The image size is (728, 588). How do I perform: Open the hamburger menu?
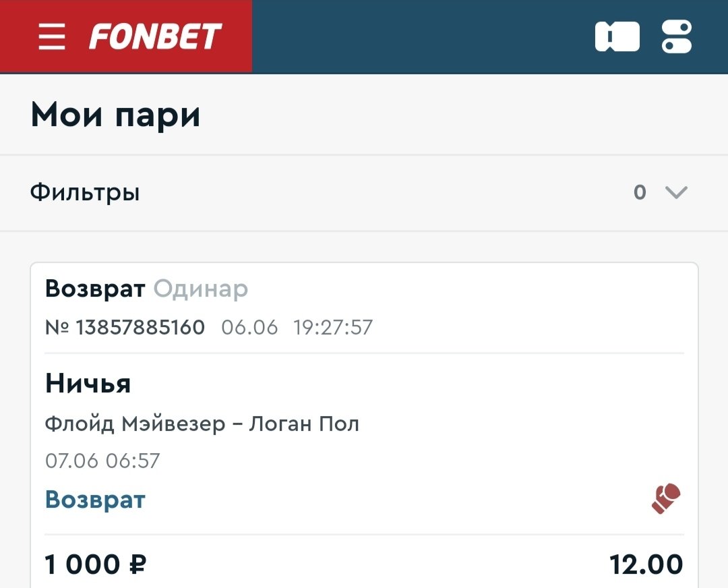tap(52, 36)
